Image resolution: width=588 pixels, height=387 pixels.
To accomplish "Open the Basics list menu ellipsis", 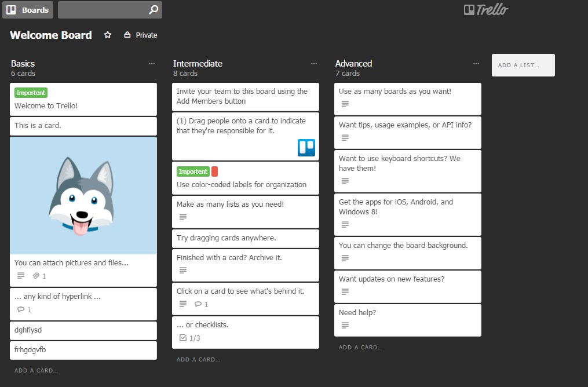I will point(152,63).
